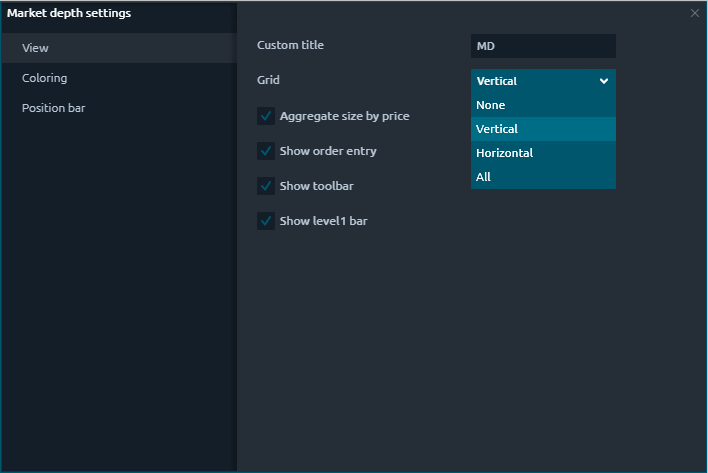Click the Show level1 bar label text

[323, 221]
